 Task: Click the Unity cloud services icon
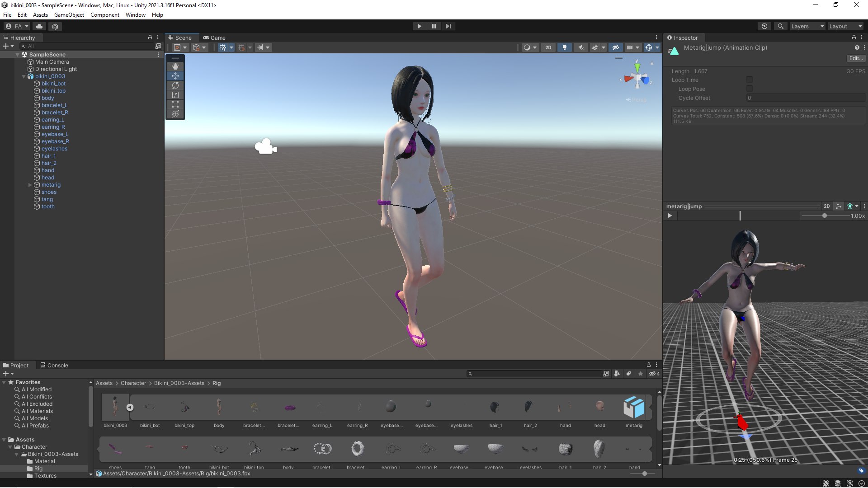point(39,26)
